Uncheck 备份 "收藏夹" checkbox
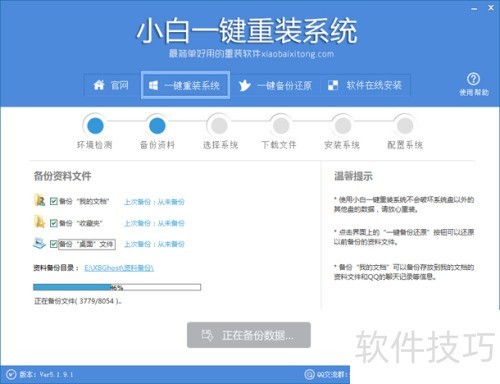This screenshot has width=500, height=384. (53, 223)
